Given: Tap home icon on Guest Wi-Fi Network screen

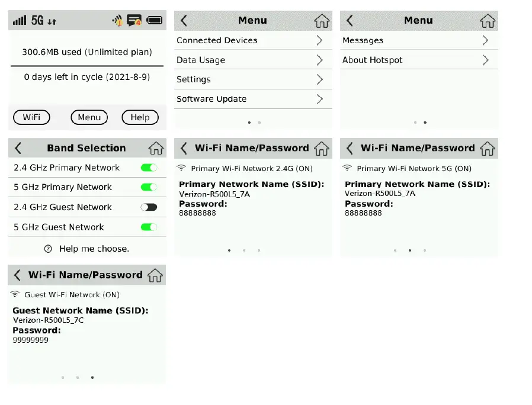Looking at the screenshot, I should pyautogui.click(x=155, y=275).
